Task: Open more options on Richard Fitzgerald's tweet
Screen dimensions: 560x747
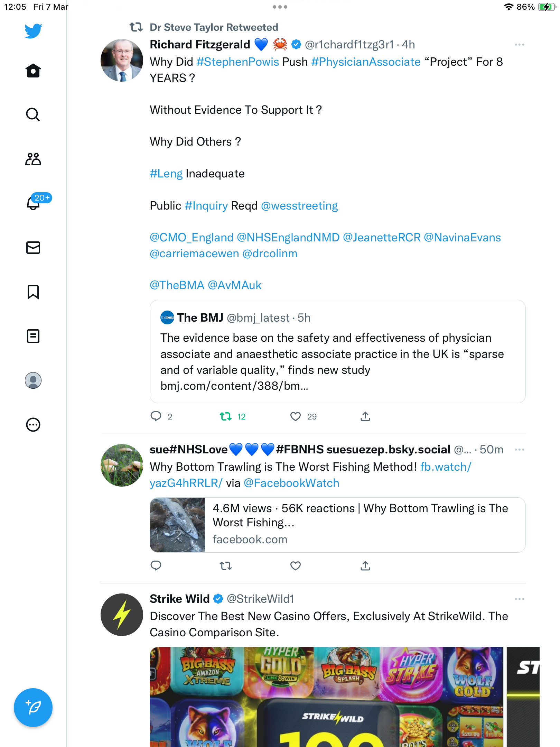Action: [x=520, y=45]
